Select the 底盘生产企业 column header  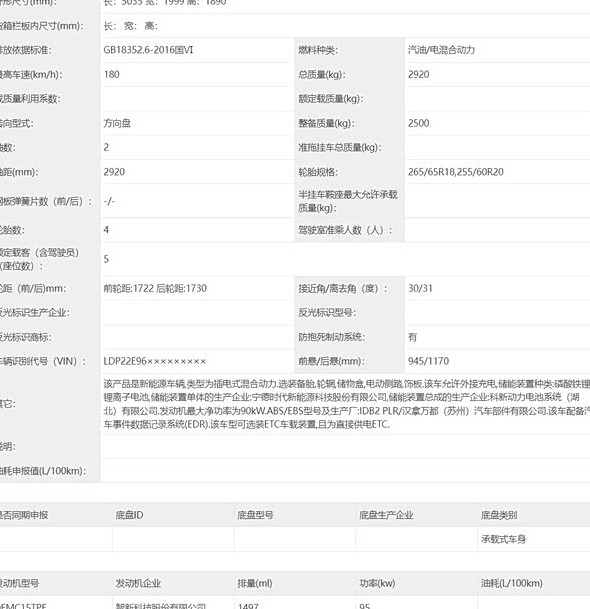(386, 515)
